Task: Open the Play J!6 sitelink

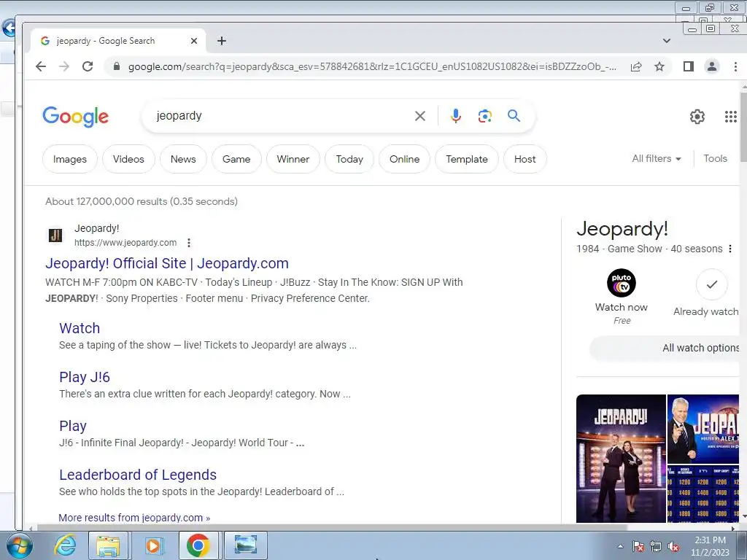Action: tap(85, 377)
